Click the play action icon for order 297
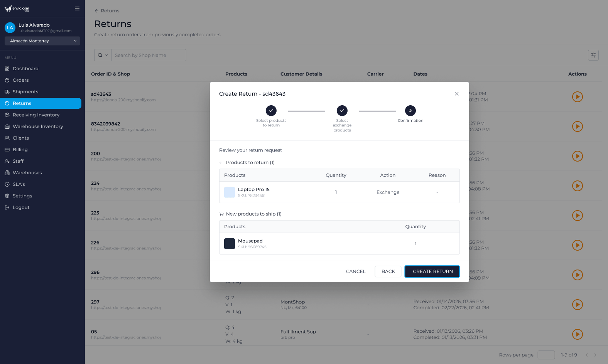Viewport: 608px width, 364px height. (x=577, y=305)
